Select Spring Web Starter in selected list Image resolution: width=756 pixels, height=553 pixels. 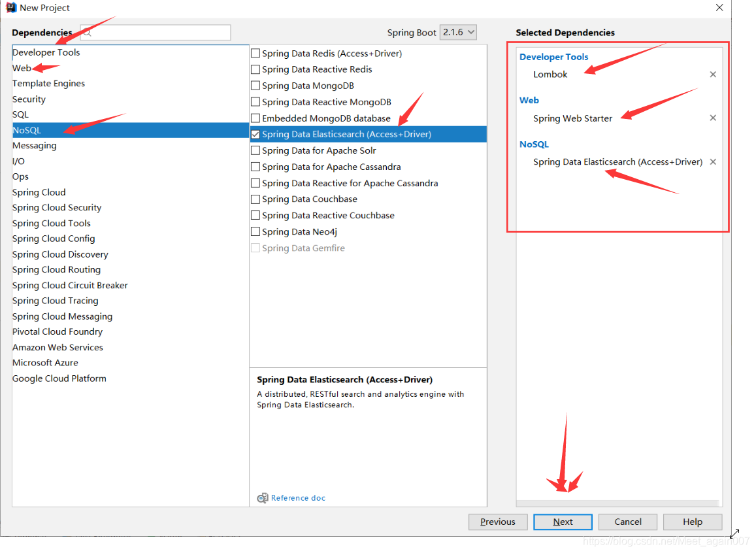573,118
